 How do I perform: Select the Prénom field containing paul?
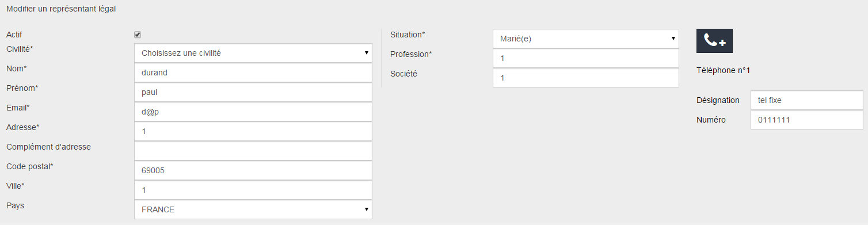253,92
